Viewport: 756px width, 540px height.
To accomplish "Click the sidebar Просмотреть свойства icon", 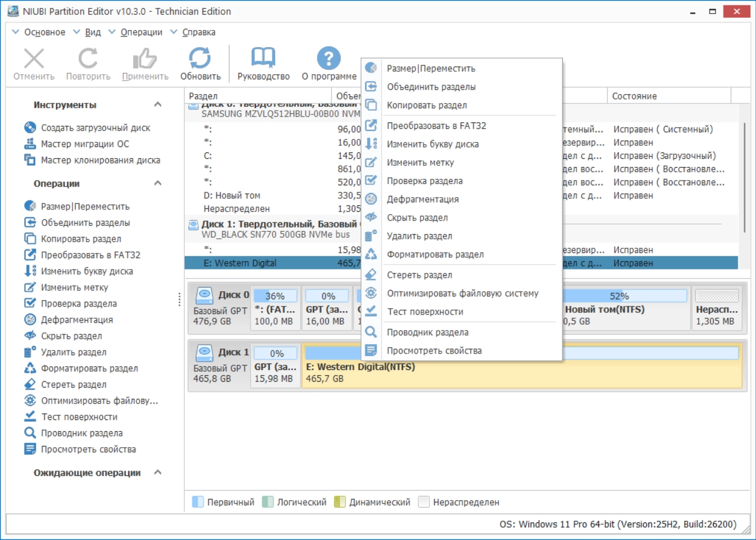I will tap(30, 449).
